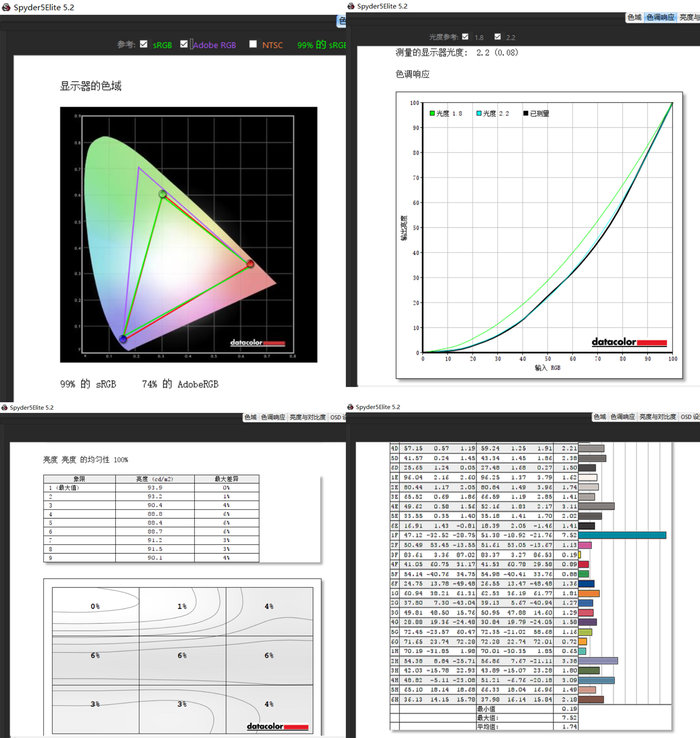Click Spyder5Elite icon in tone response window title bar
The image size is (700, 738).
(351, 6)
